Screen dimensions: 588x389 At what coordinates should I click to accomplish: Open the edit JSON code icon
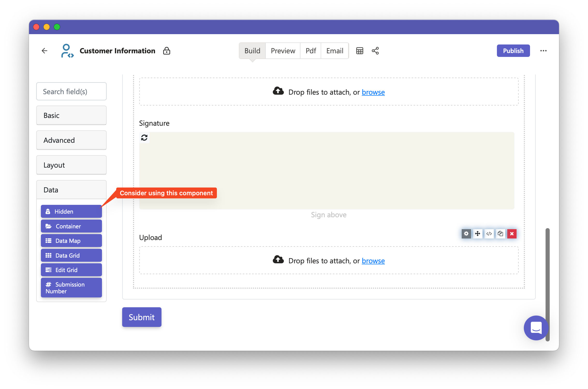[x=489, y=234]
